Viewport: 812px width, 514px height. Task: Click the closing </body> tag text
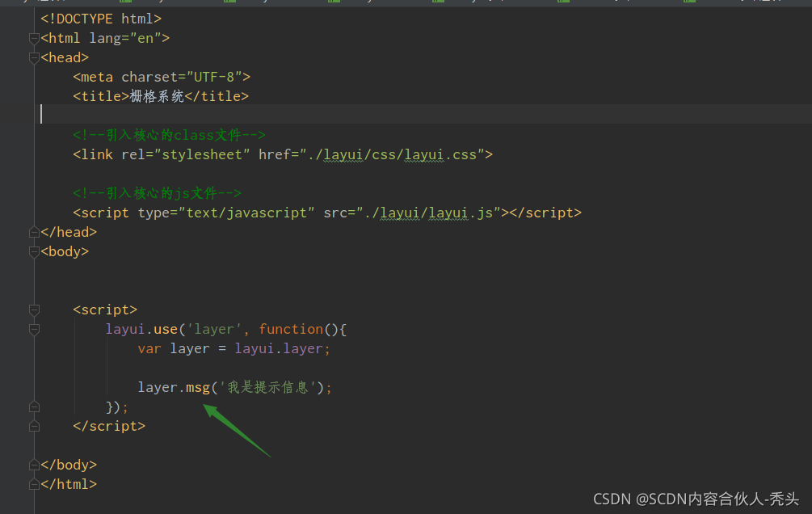(69, 465)
